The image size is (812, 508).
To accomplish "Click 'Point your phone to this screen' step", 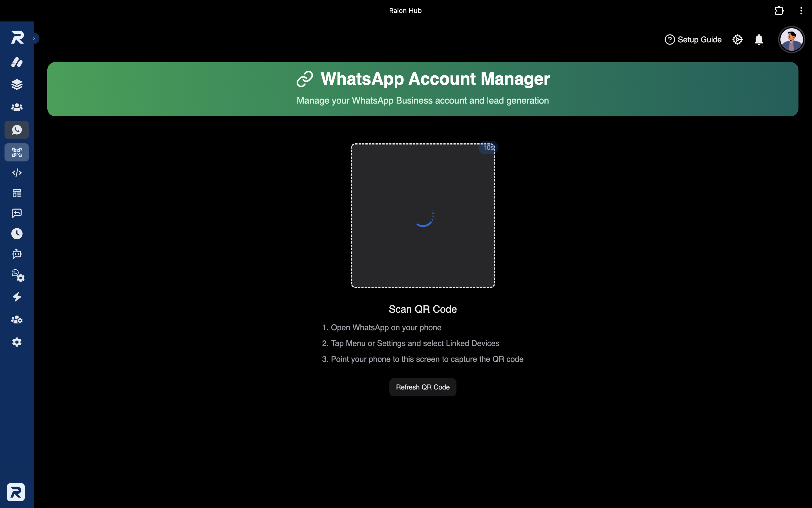I will tap(427, 359).
